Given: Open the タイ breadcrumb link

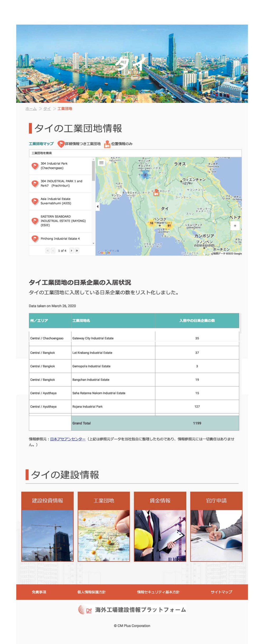Looking at the screenshot, I should [x=47, y=109].
